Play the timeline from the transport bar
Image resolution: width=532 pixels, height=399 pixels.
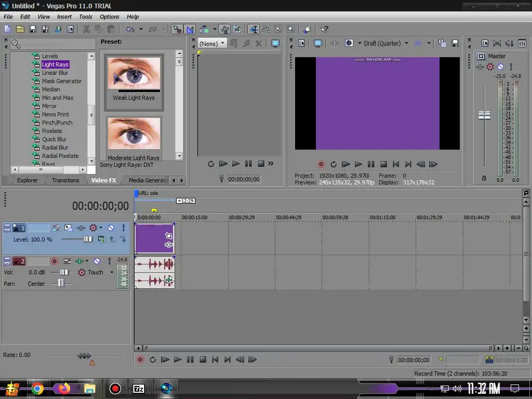pyautogui.click(x=178, y=360)
